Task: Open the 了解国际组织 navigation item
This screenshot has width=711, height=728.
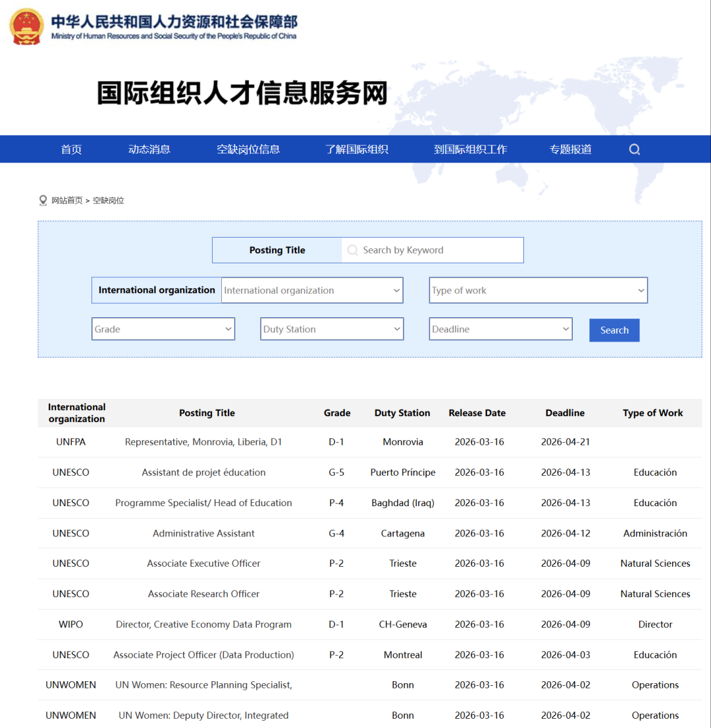Action: point(357,149)
